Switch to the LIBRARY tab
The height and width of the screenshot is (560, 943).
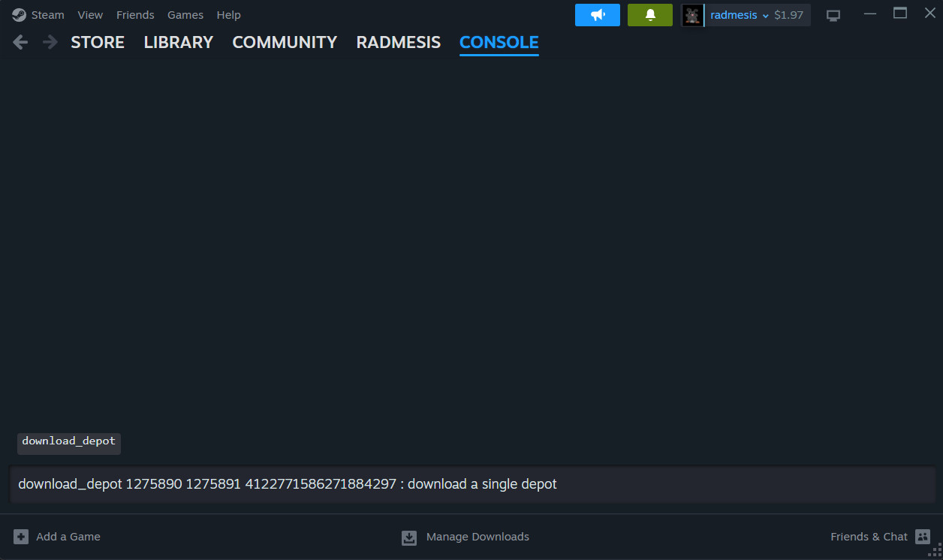pyautogui.click(x=178, y=42)
